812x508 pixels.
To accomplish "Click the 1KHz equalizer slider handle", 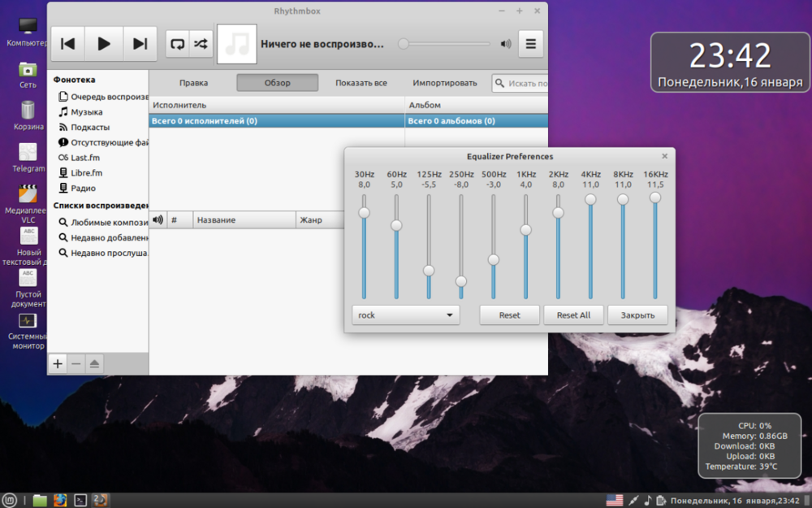I will pyautogui.click(x=526, y=230).
